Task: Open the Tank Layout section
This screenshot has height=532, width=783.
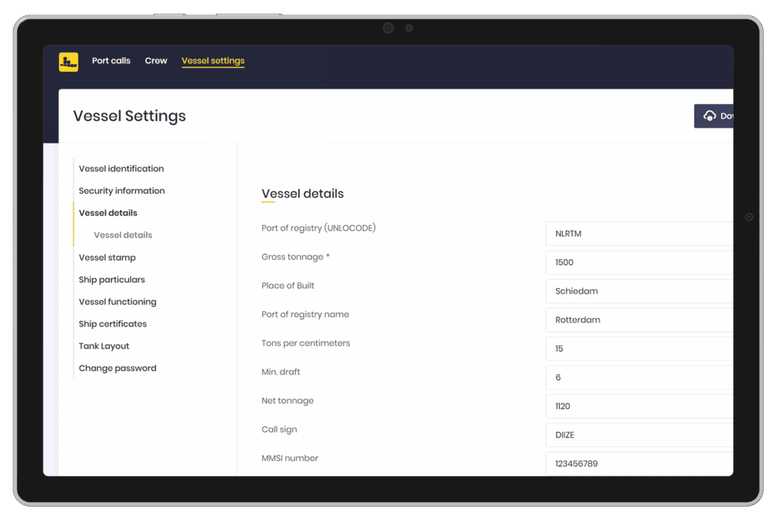Action: pos(104,346)
